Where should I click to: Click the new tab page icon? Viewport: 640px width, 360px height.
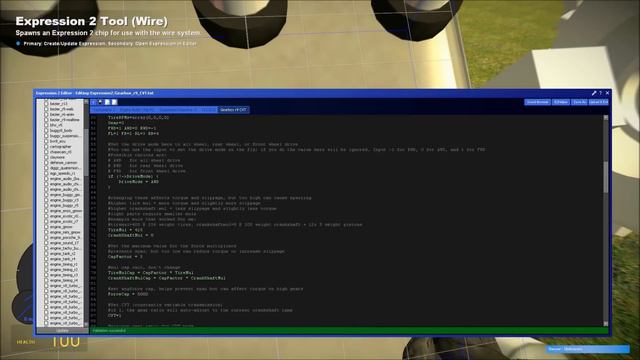[x=107, y=102]
